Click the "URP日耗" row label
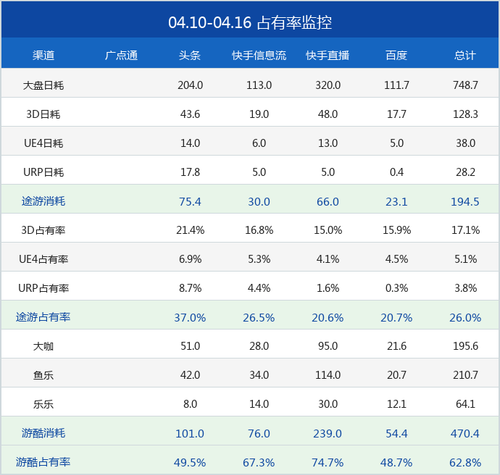The height and width of the screenshot is (475, 500). (x=43, y=172)
